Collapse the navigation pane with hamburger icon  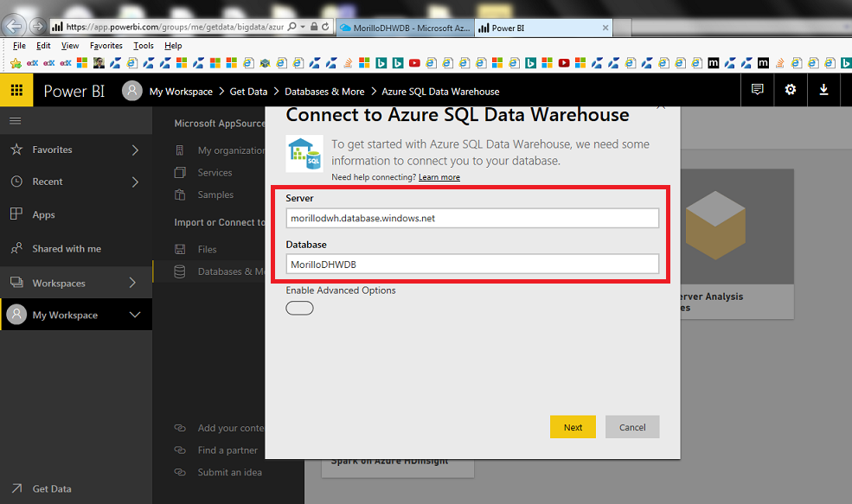16,120
